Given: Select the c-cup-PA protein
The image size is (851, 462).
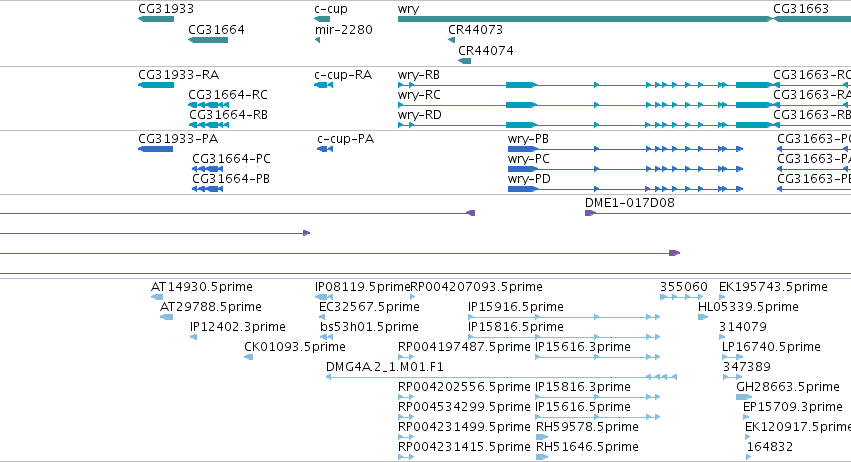Looking at the screenshot, I should [325, 149].
